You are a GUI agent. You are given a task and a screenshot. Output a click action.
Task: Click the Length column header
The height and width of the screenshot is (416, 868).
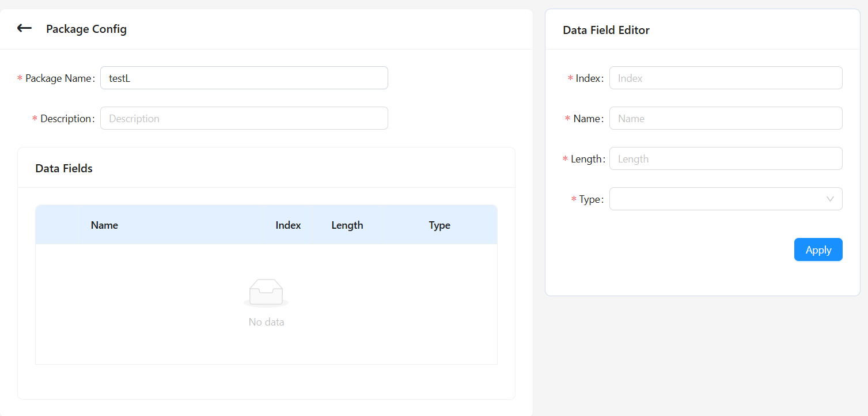[347, 225]
